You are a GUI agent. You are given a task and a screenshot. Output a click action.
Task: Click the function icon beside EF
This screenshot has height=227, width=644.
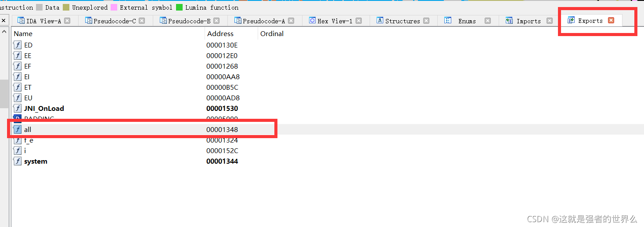pyautogui.click(x=18, y=66)
